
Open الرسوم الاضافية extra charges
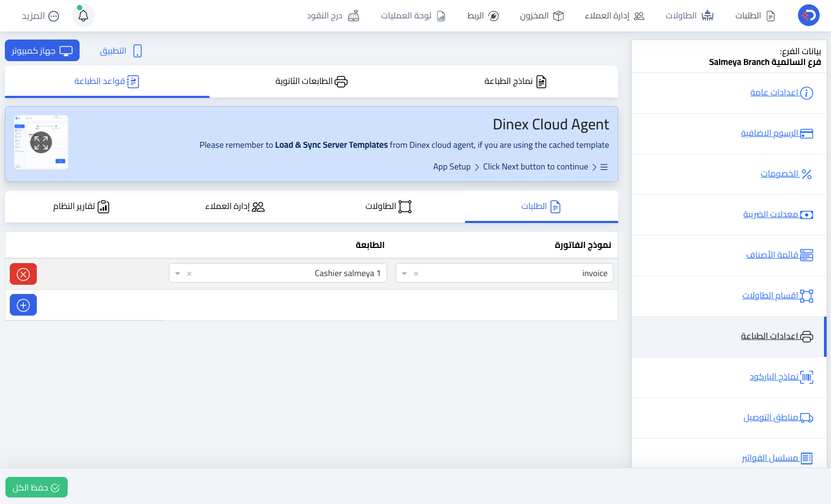click(x=777, y=133)
